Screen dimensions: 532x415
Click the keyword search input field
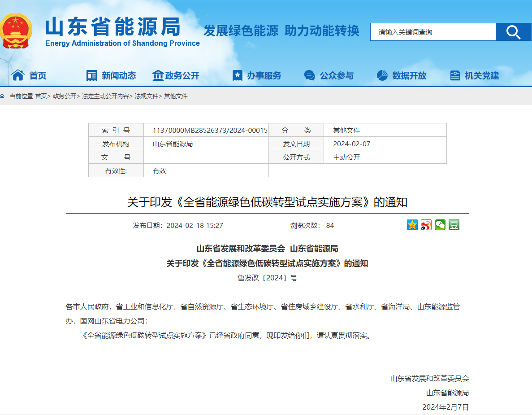433,32
